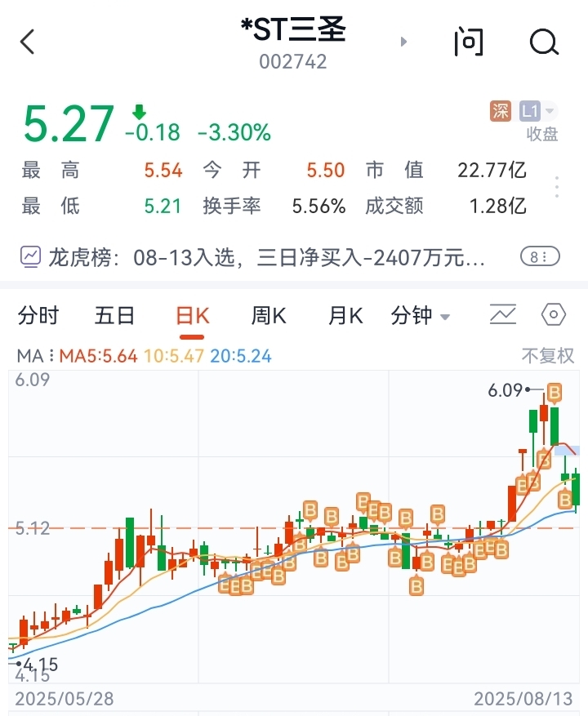The width and height of the screenshot is (588, 716).
Task: Go back with the left arrow
Action: click(28, 42)
